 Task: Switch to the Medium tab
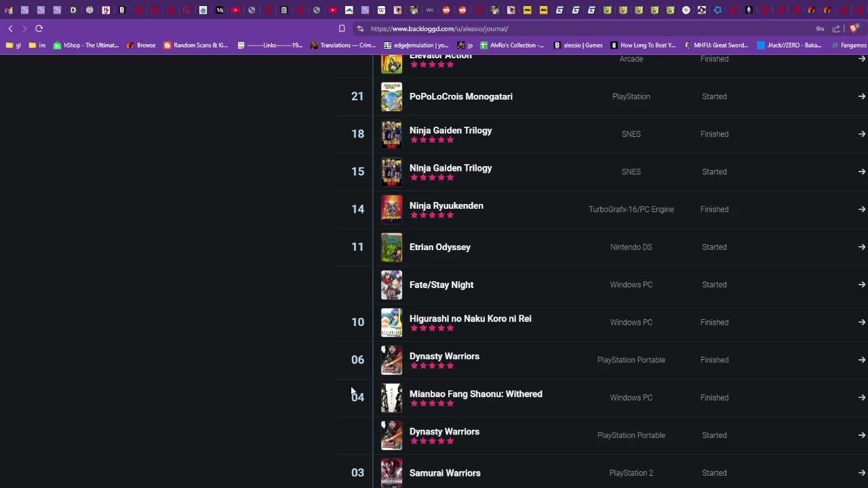(219, 10)
